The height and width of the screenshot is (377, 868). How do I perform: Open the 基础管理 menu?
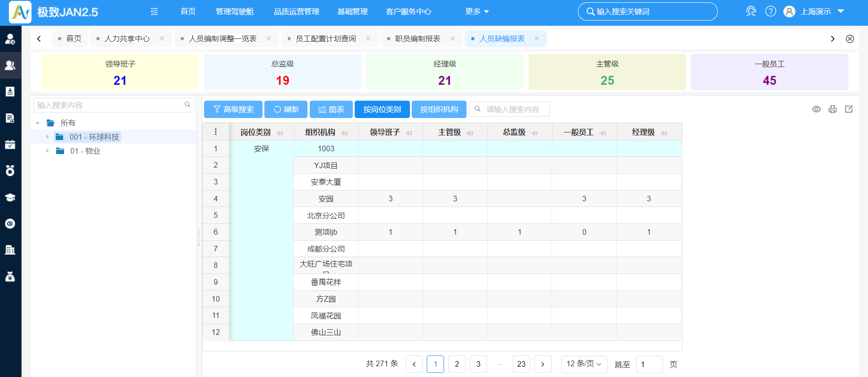(352, 11)
